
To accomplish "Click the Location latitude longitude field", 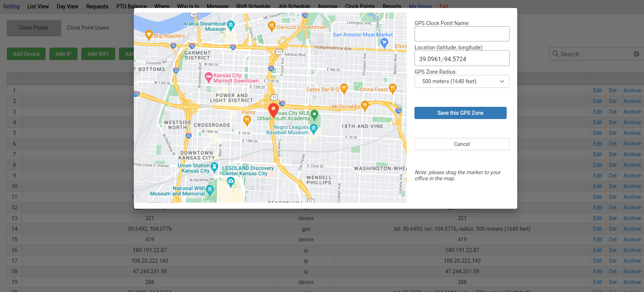I will point(462,59).
